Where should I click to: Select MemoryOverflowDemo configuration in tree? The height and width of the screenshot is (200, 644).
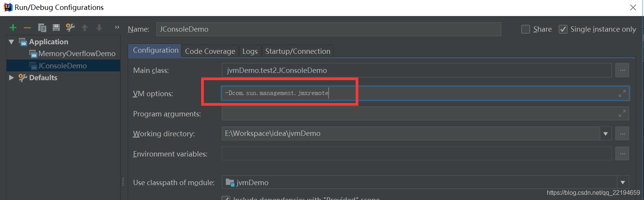pyautogui.click(x=76, y=53)
